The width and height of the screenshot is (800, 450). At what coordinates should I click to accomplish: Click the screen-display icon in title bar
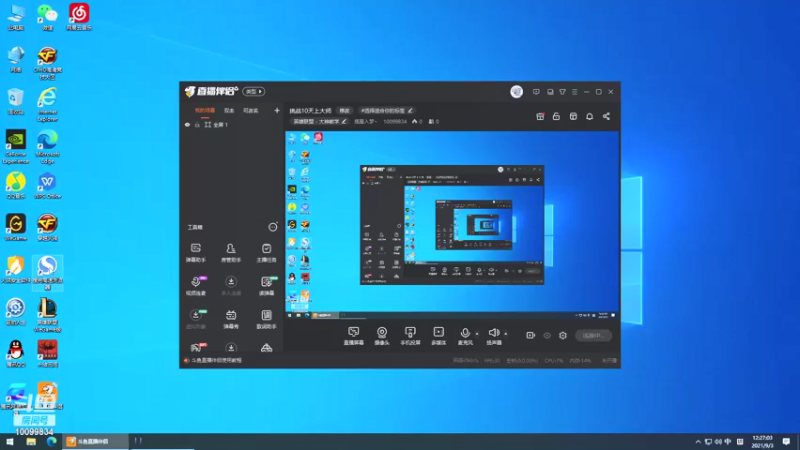point(550,92)
